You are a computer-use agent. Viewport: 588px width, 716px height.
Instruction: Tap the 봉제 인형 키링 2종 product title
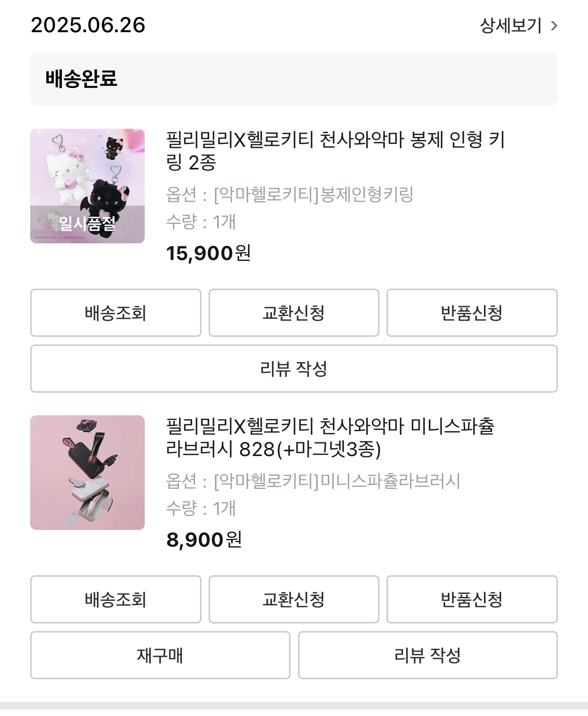click(335, 150)
